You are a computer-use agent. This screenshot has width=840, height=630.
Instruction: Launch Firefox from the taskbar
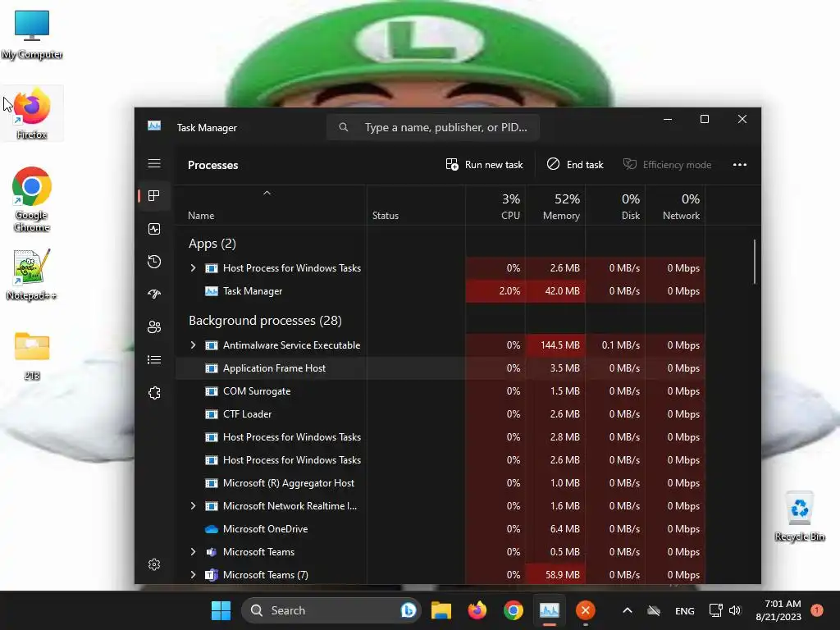pyautogui.click(x=477, y=610)
